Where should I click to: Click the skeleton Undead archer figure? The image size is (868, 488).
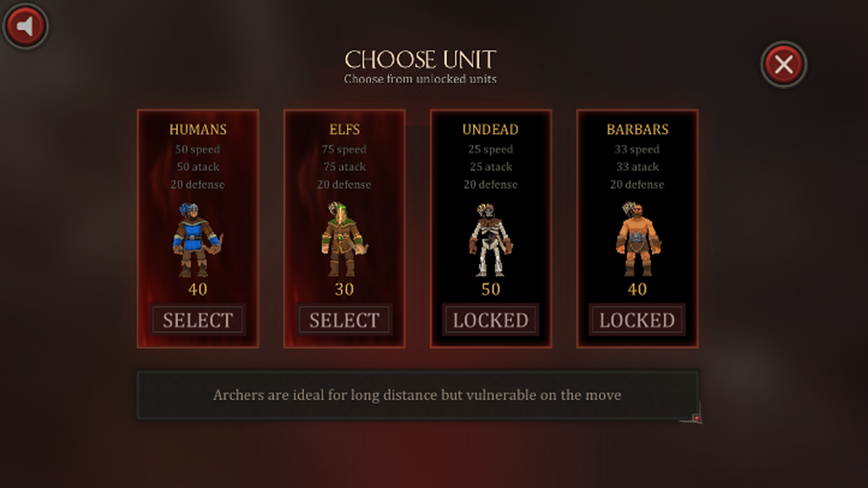[x=490, y=239]
